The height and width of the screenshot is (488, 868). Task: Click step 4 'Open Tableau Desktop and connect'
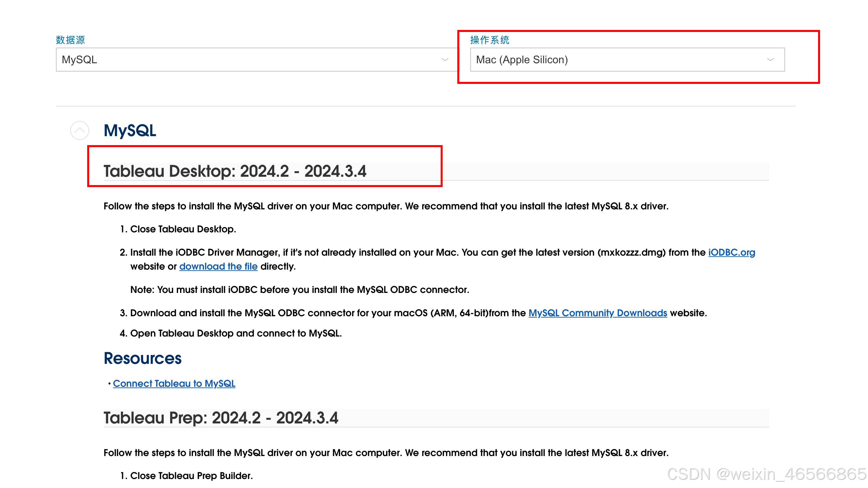point(236,333)
